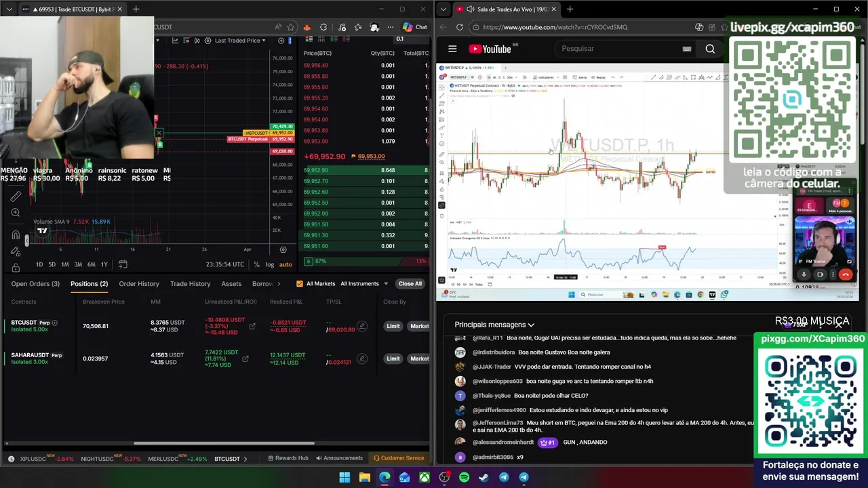Switch to the Open Orders (3) tab
868x488 pixels.
[35, 284]
